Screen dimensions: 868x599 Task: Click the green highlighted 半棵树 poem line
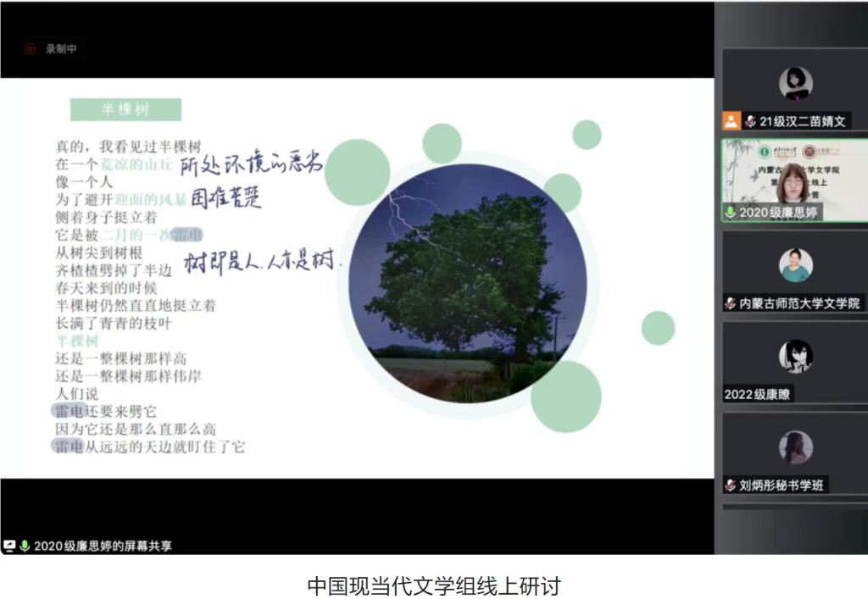[x=77, y=341]
